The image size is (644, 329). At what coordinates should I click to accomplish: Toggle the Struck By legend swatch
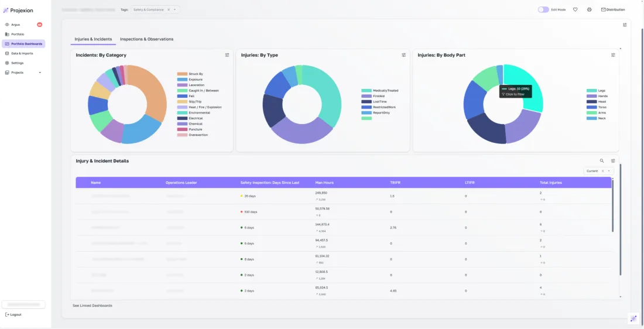[182, 74]
